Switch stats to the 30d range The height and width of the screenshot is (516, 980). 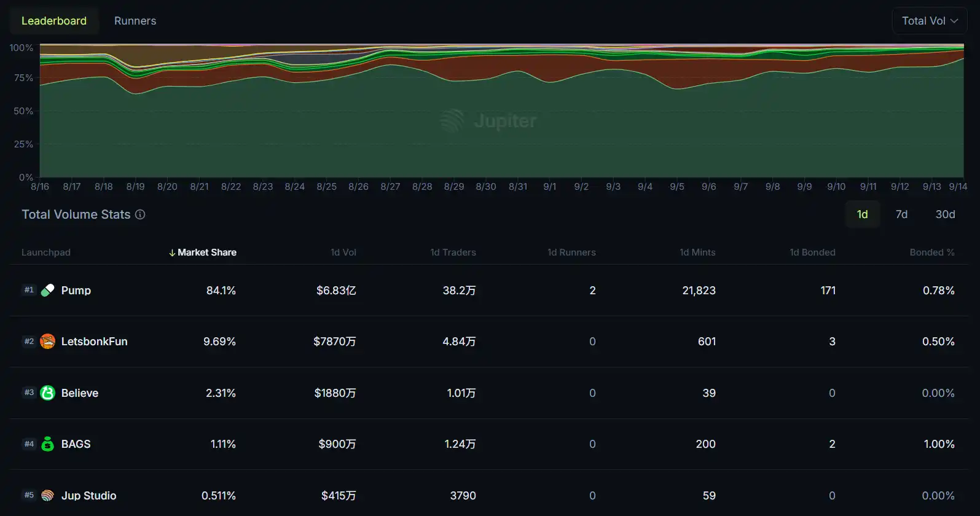point(945,214)
